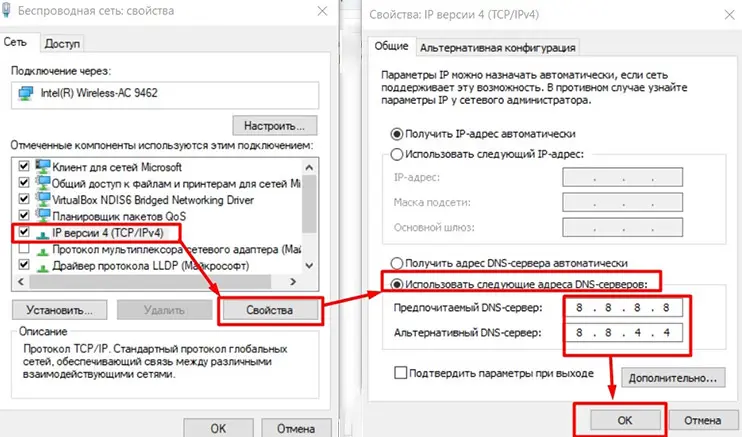Uncheck Планировщик пакетов QoS checkbox
This screenshot has width=742, height=437.
coord(24,215)
